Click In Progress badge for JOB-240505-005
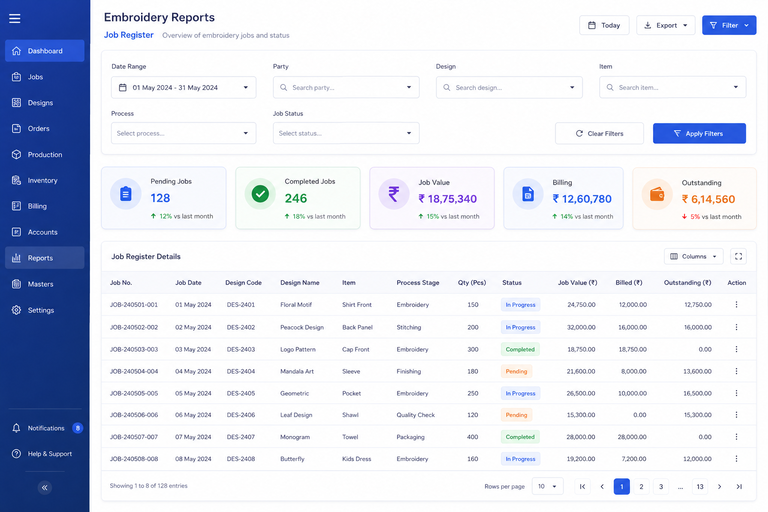Image resolution: width=768 pixels, height=512 pixels. pos(520,393)
